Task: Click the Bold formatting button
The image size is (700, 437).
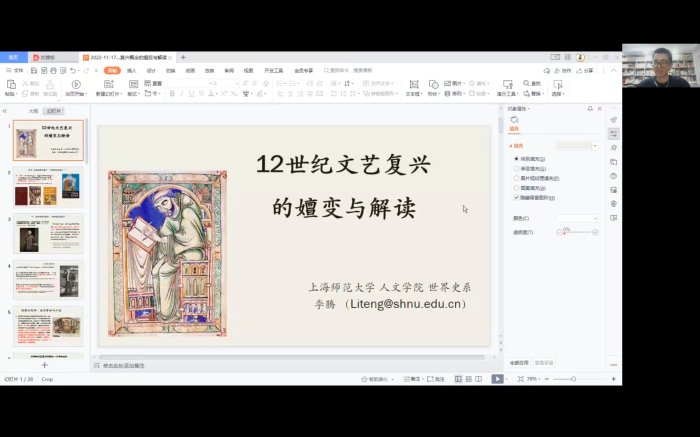Action: tap(172, 94)
